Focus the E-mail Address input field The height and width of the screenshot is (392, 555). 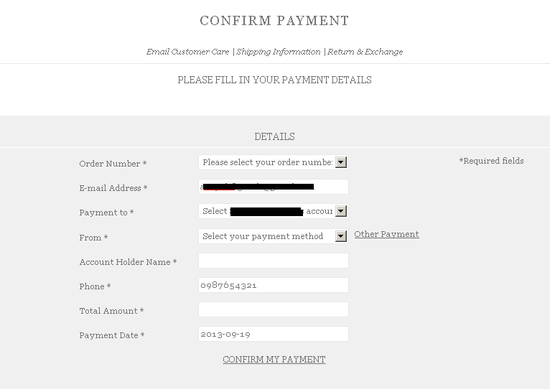coord(273,187)
